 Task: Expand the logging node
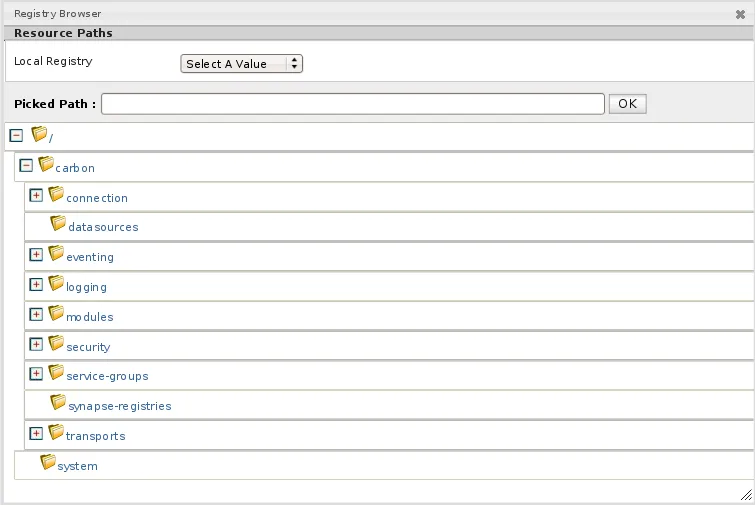(36, 285)
